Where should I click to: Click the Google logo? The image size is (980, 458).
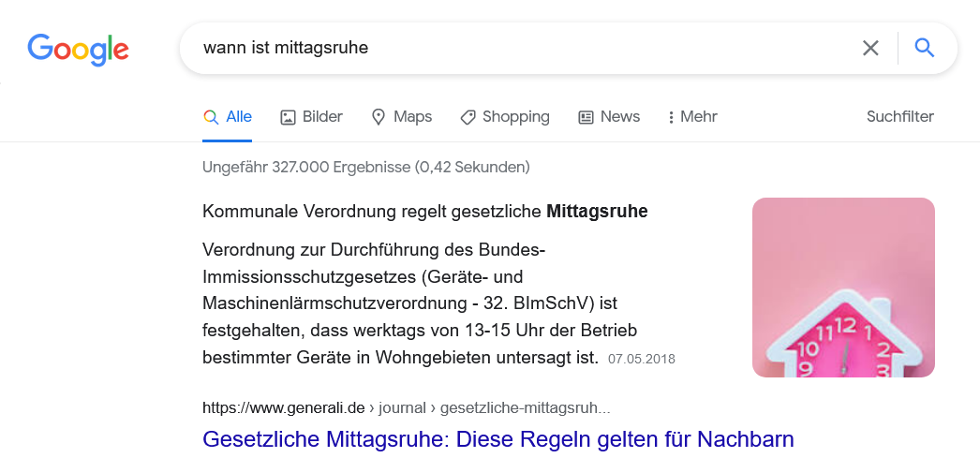pyautogui.click(x=78, y=50)
